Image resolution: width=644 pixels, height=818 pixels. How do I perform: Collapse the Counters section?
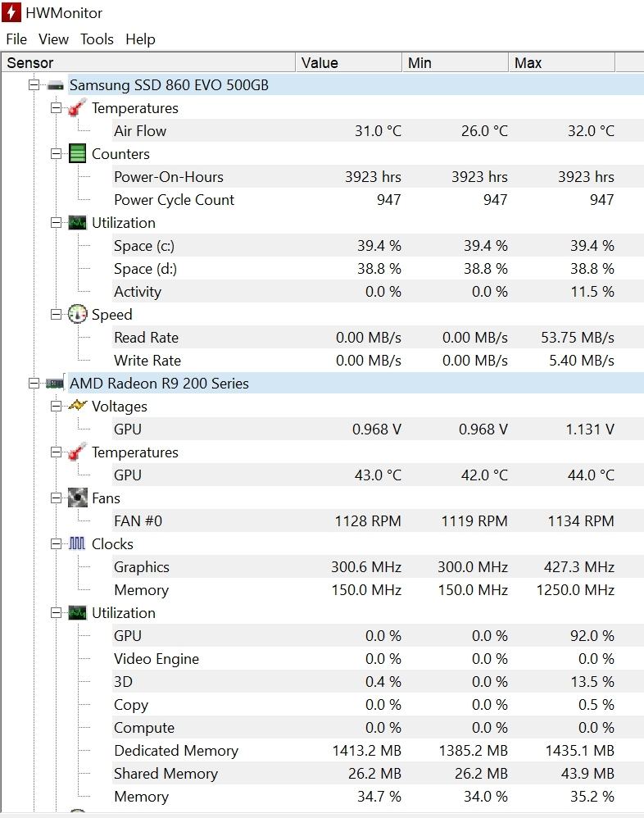tap(56, 154)
